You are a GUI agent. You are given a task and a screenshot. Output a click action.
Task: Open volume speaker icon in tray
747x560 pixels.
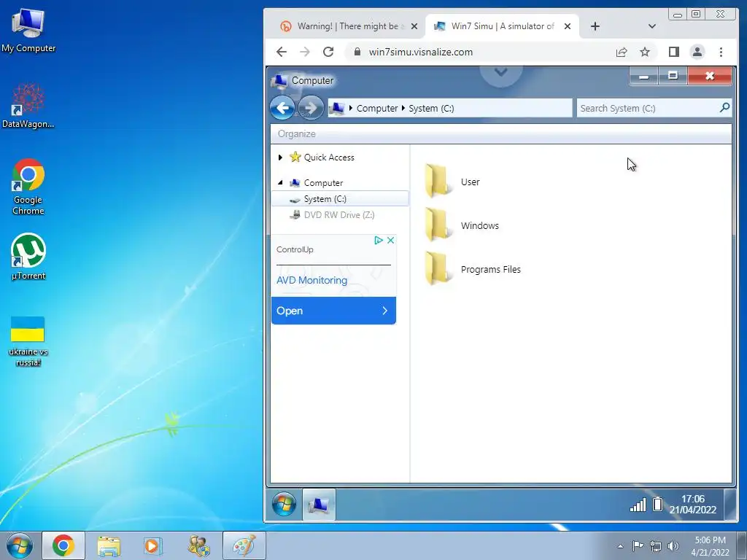tap(673, 546)
